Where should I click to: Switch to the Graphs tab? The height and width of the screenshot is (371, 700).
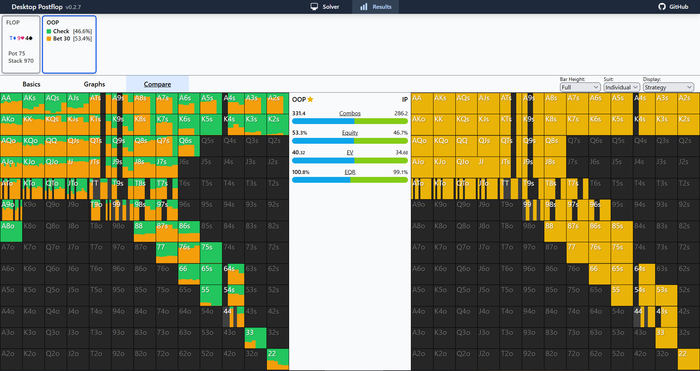coord(94,84)
